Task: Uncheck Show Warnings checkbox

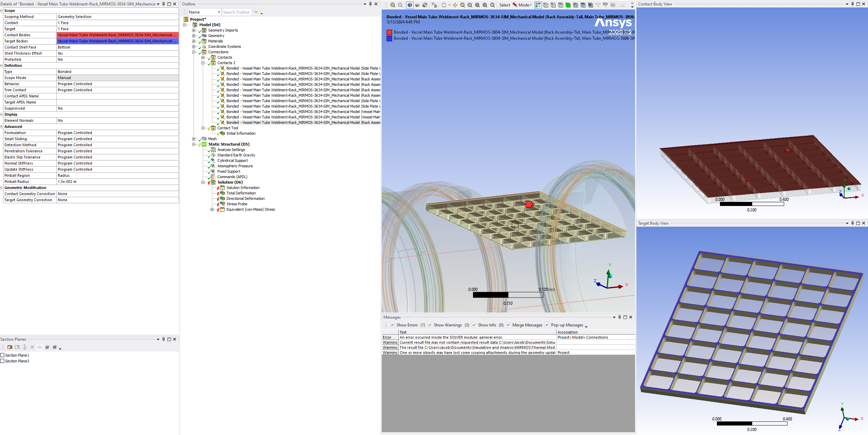Action: tap(430, 325)
